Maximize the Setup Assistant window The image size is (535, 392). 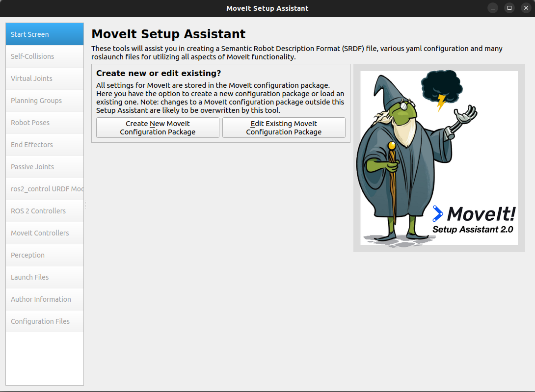(509, 8)
